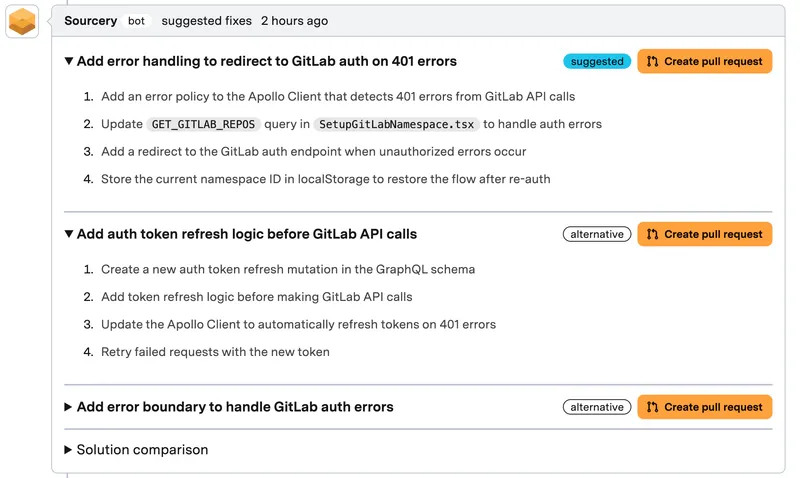Collapse the 'Add auth token refresh logic' section

click(x=69, y=234)
